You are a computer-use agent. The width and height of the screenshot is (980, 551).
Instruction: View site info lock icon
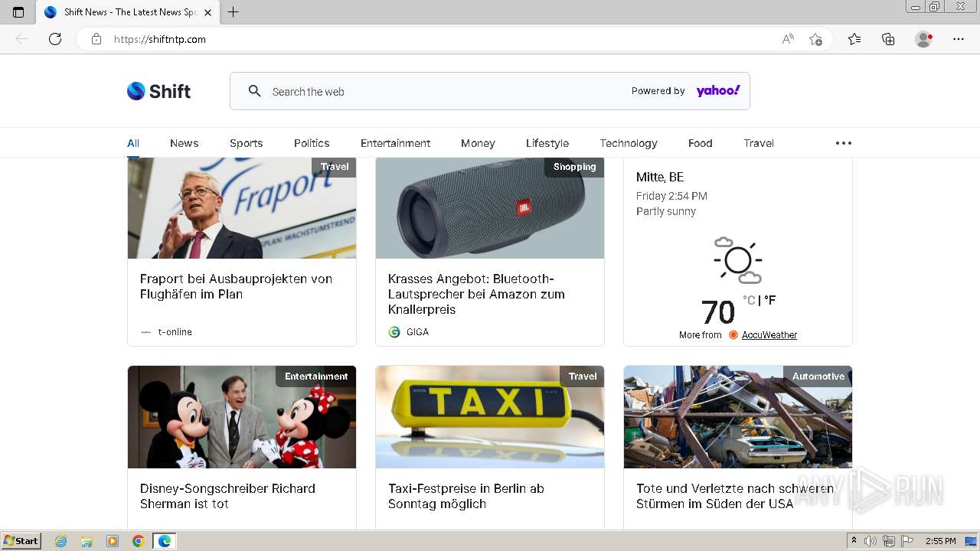click(x=96, y=39)
